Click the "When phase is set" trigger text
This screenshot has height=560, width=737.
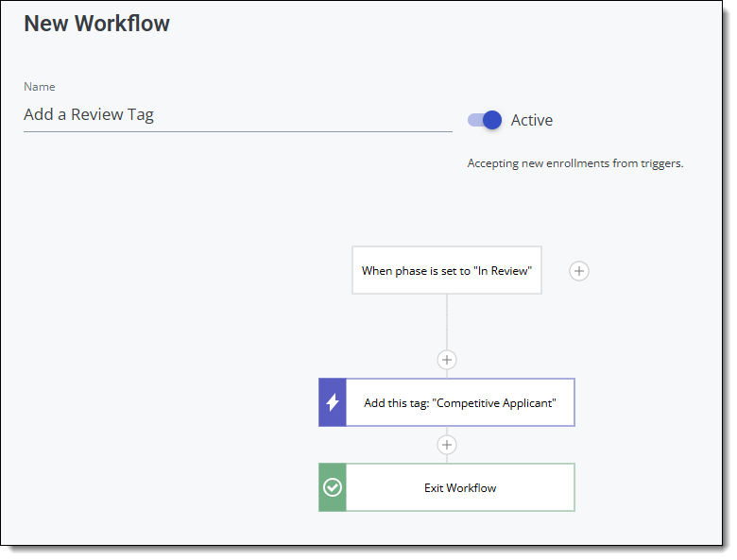point(447,271)
